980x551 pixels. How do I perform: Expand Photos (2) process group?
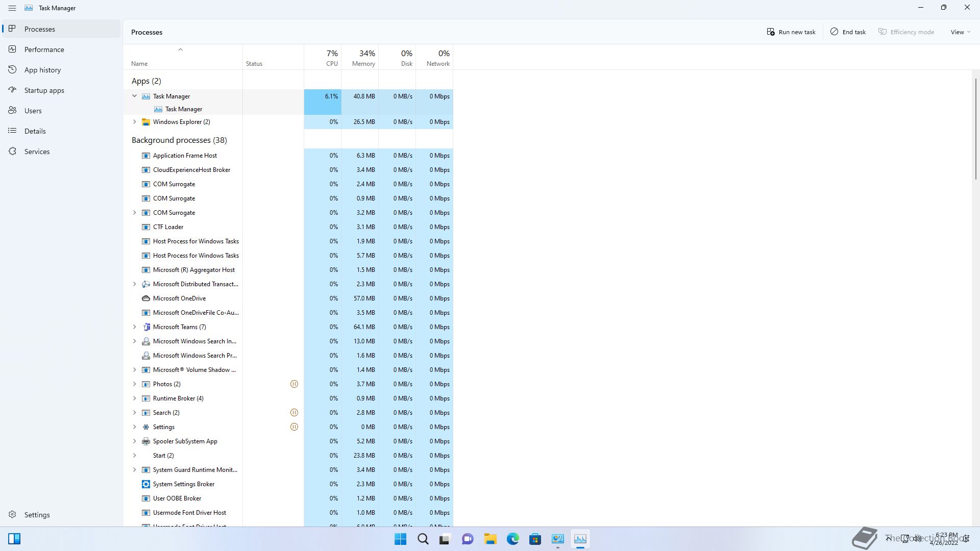pyautogui.click(x=135, y=384)
